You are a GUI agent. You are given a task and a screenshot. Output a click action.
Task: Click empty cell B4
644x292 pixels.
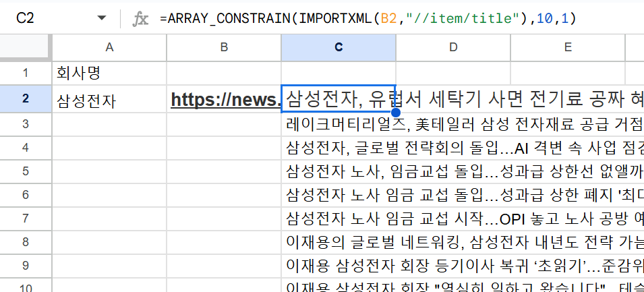224,148
